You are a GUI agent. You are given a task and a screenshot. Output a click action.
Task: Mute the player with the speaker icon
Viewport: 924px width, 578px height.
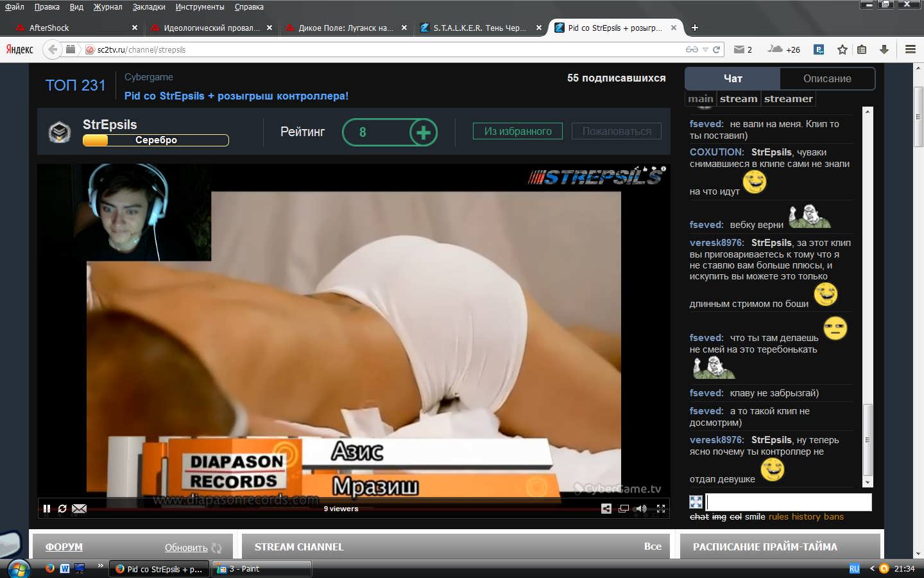pos(641,509)
